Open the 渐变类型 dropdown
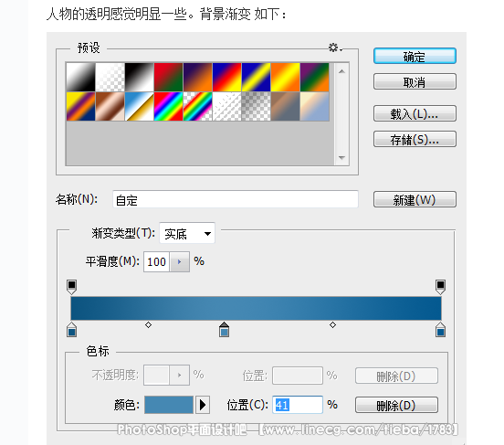This screenshot has height=445, width=504. click(x=187, y=234)
